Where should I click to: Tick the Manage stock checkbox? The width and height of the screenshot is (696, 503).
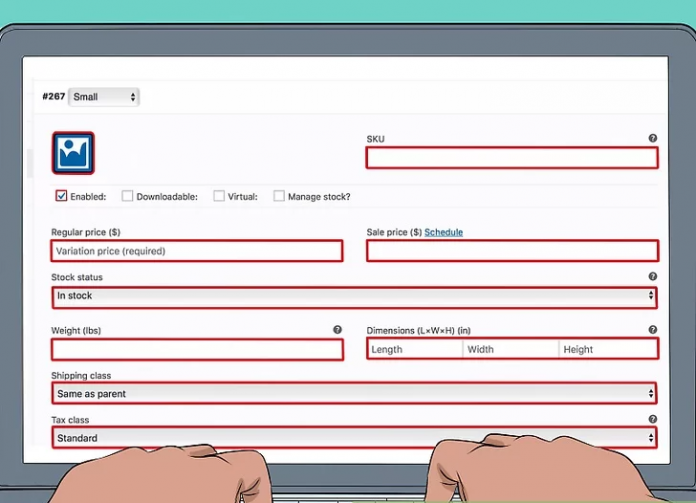[x=279, y=197]
